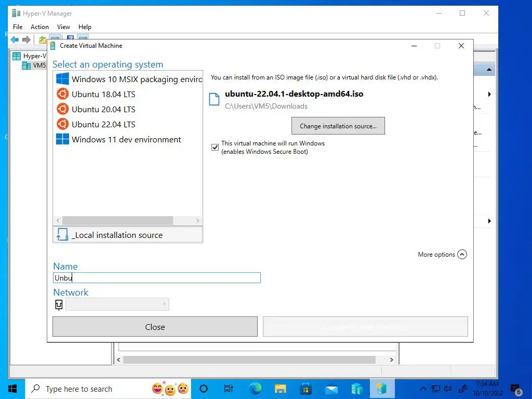Image resolution: width=532 pixels, height=399 pixels.
Task: Switch to Hyper-V Manager taskbar icon
Action: tap(357, 389)
